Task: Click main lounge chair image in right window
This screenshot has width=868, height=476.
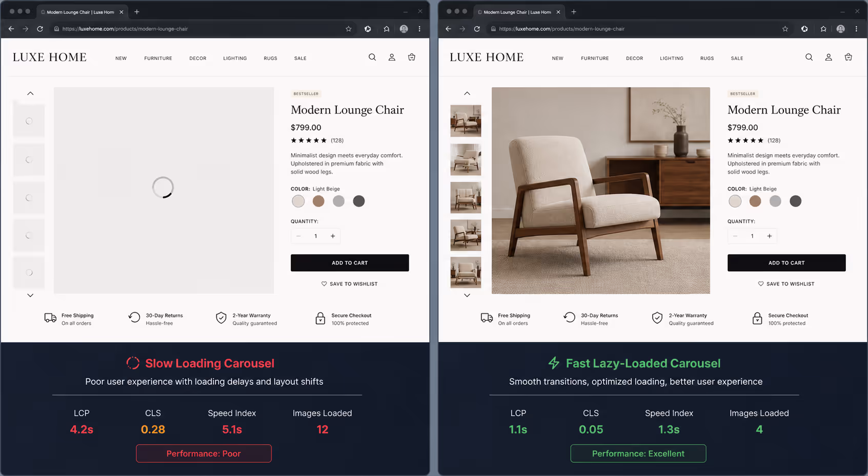Action: [x=601, y=191]
